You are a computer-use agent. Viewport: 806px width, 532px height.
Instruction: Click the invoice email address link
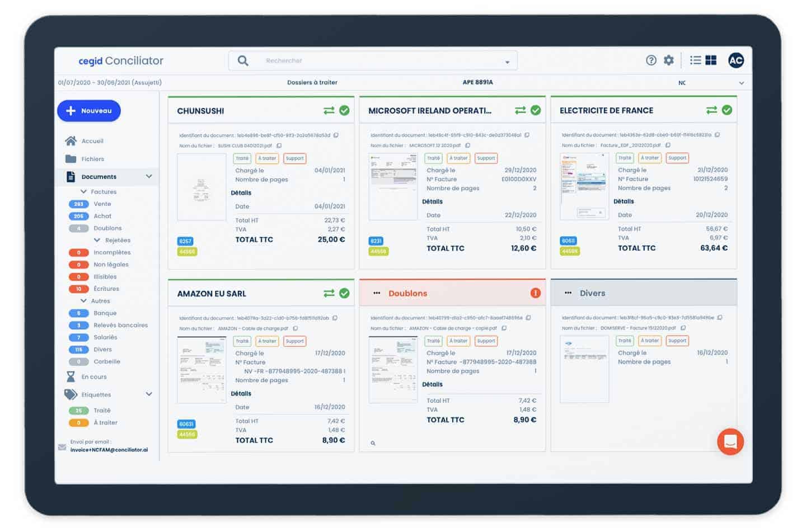pyautogui.click(x=109, y=450)
